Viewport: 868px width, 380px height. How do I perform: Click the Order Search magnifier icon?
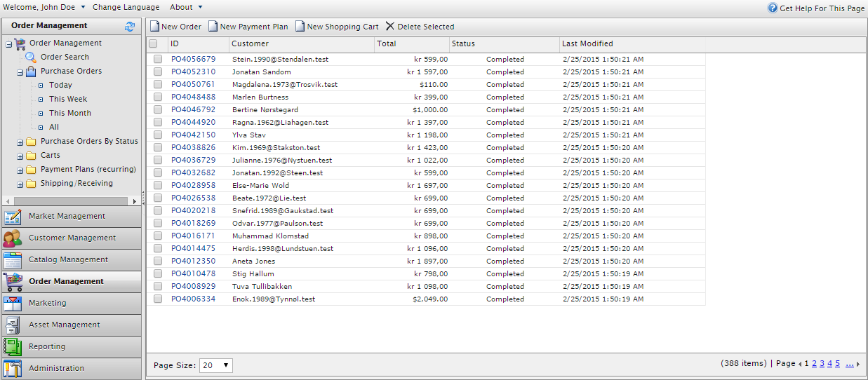tap(31, 57)
